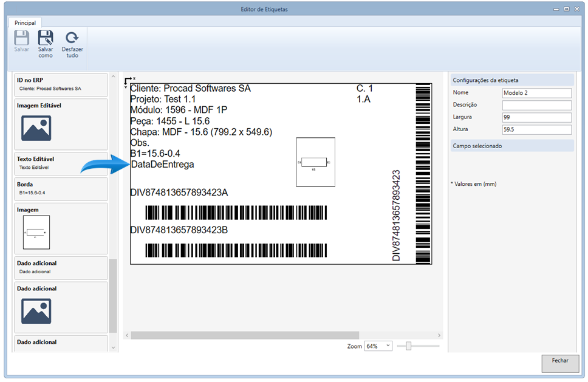This screenshot has height=382, width=588.
Task: Select the Peça: 1455 - L 15.6 line
Action: tap(169, 121)
